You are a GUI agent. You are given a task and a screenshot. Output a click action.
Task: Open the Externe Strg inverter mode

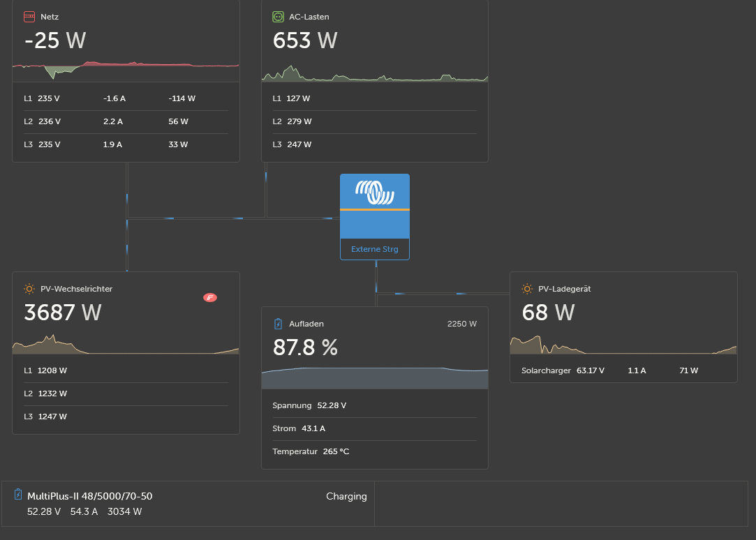coord(374,249)
